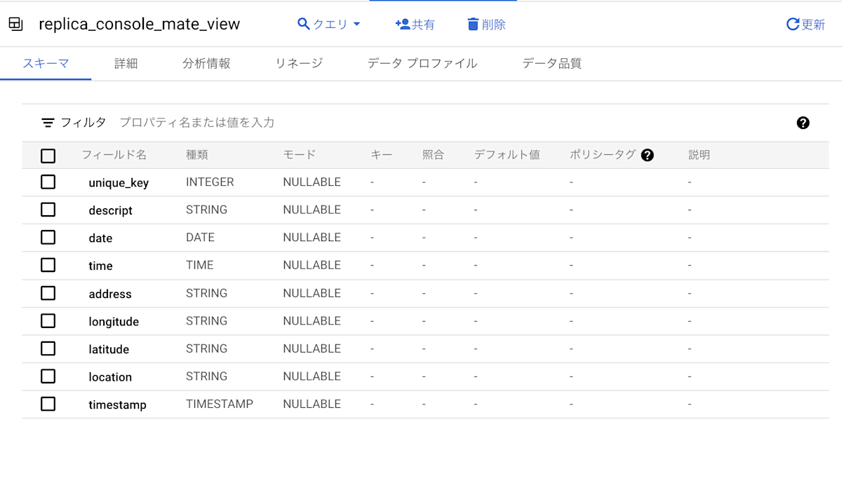
Task: Open the クエリ dropdown menu
Action: 329,25
